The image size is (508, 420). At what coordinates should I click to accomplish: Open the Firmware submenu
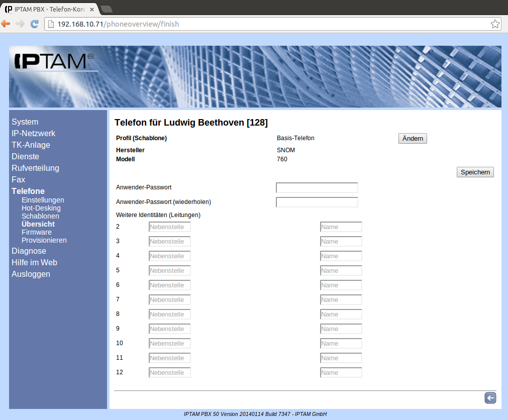click(x=37, y=232)
